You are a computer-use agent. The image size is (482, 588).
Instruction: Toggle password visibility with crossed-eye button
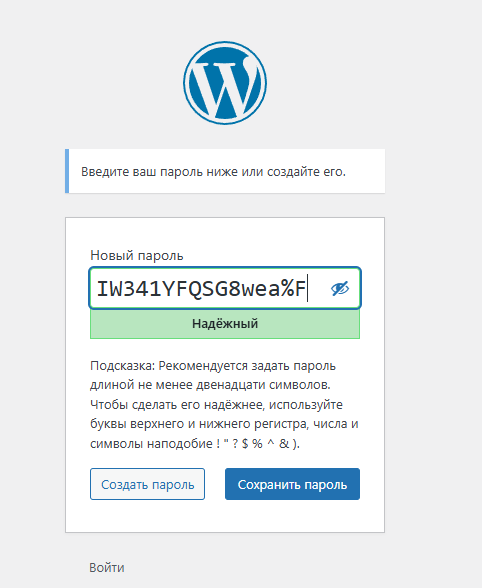coord(340,288)
